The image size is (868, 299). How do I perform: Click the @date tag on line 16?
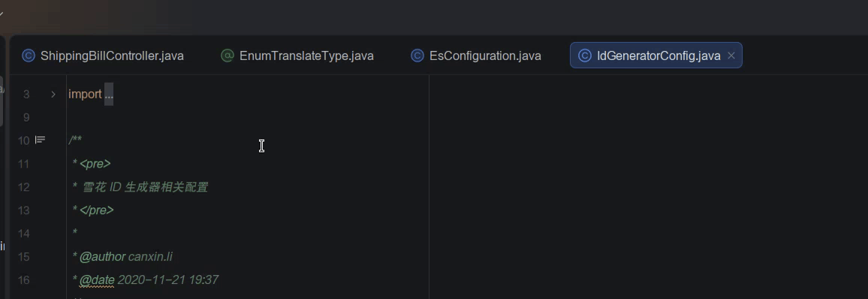tap(97, 280)
